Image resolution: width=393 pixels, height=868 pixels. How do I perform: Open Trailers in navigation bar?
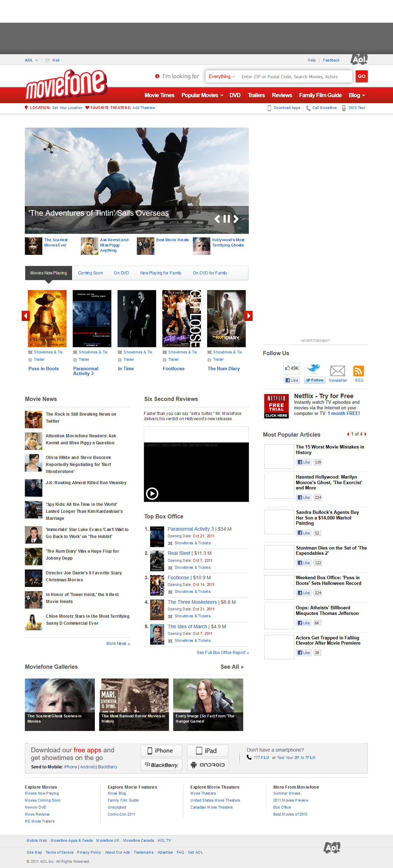click(x=256, y=95)
